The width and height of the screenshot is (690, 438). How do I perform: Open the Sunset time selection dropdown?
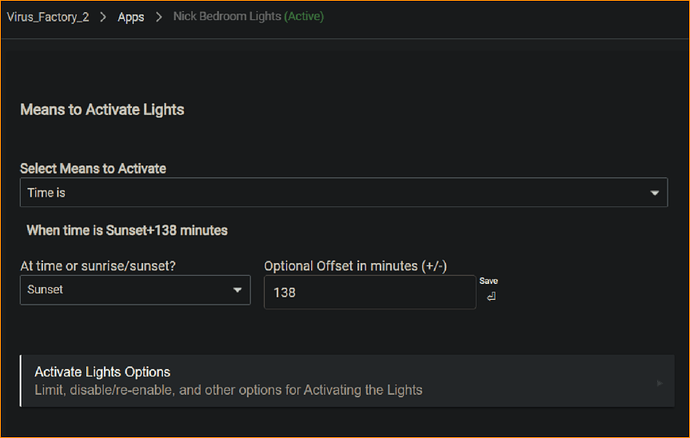point(134,290)
